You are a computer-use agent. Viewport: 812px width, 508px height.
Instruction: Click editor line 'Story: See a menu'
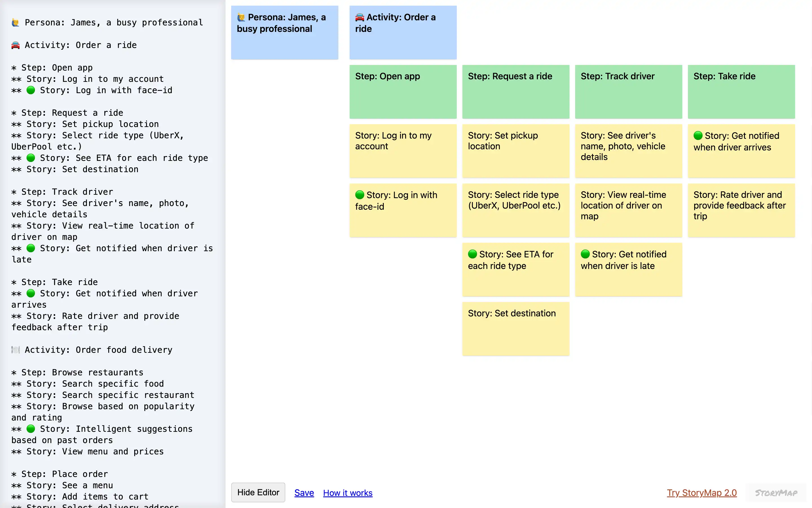pos(62,485)
